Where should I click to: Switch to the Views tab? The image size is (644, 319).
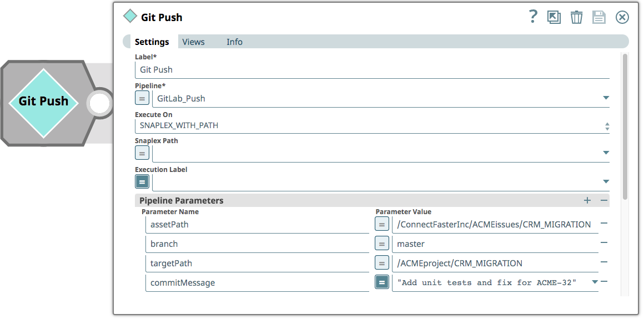(193, 42)
